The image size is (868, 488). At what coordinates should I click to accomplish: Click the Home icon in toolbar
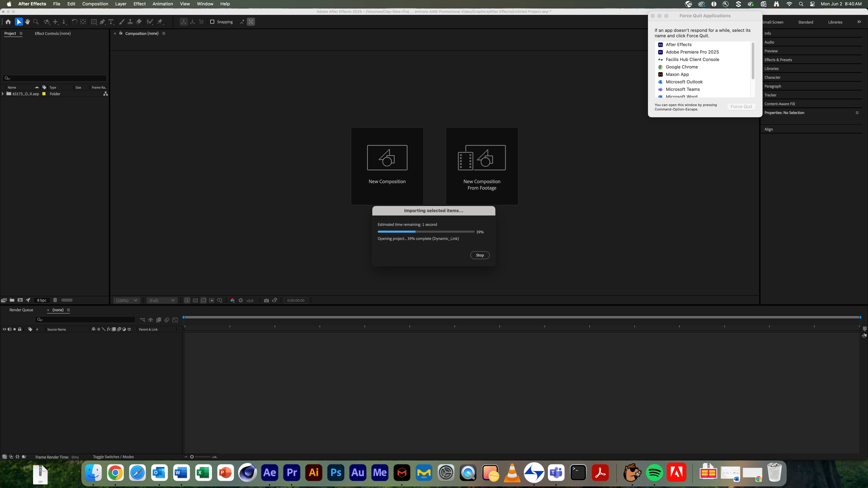pos(8,22)
